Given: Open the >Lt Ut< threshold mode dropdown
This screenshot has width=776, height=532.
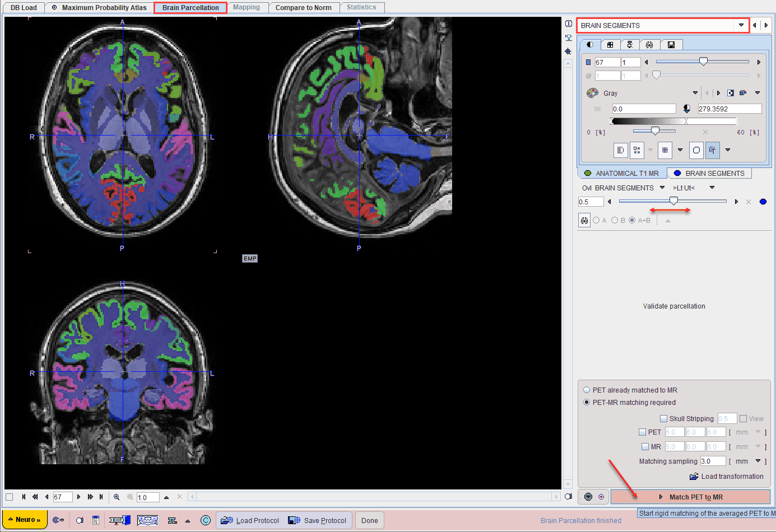Looking at the screenshot, I should tap(712, 188).
